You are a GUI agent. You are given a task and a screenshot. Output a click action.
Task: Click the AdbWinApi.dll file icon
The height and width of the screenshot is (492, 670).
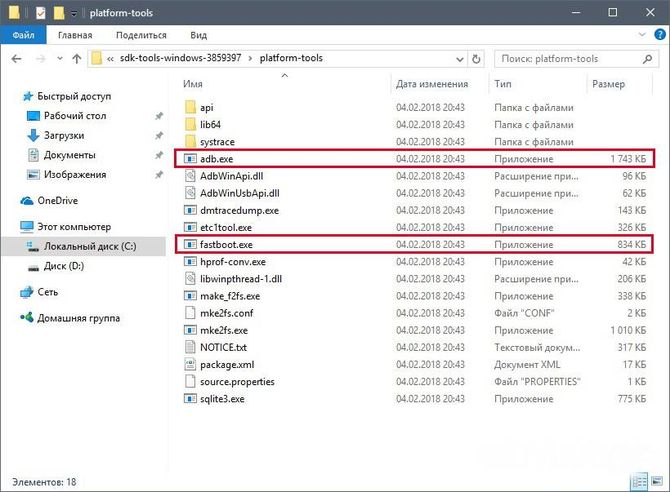tap(190, 176)
